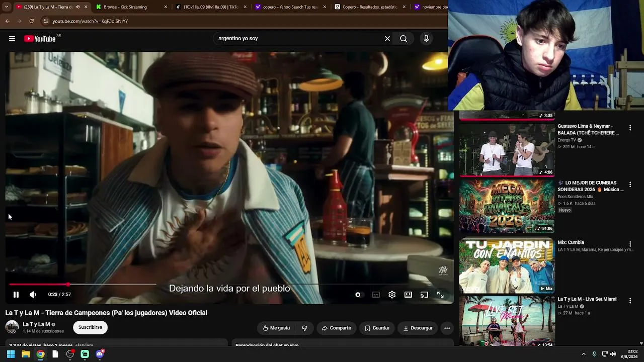This screenshot has height=362, width=644.
Task: Save the video with Guardar
Action: click(x=377, y=328)
